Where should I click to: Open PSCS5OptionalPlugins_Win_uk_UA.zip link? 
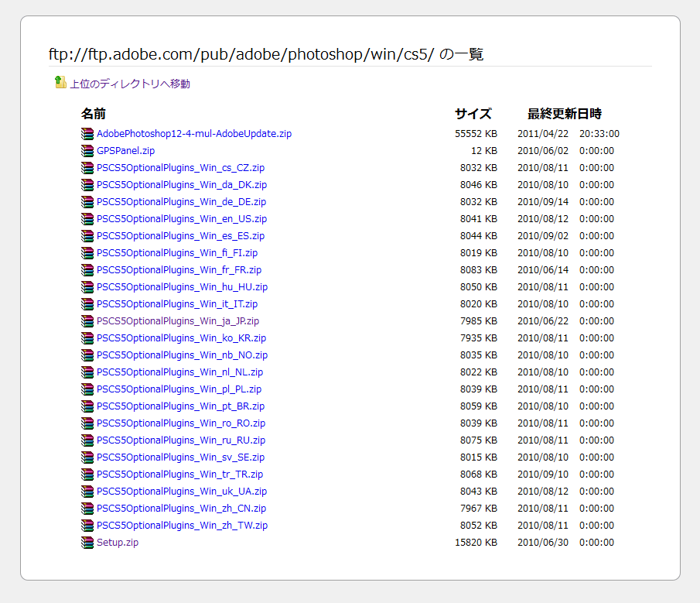pyautogui.click(x=182, y=490)
